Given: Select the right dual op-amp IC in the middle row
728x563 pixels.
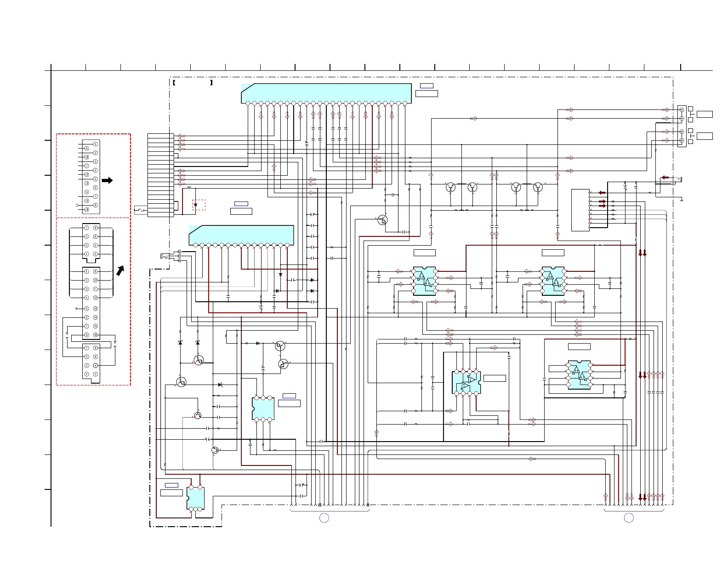Looking at the screenshot, I should tap(553, 281).
